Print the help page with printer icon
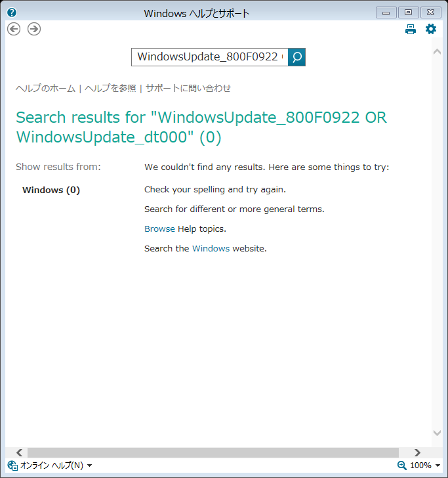The height and width of the screenshot is (478, 448). [x=410, y=30]
